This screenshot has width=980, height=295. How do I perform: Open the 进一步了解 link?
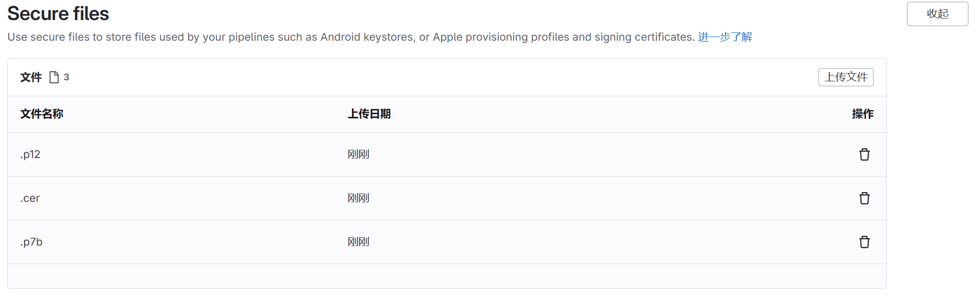[725, 37]
